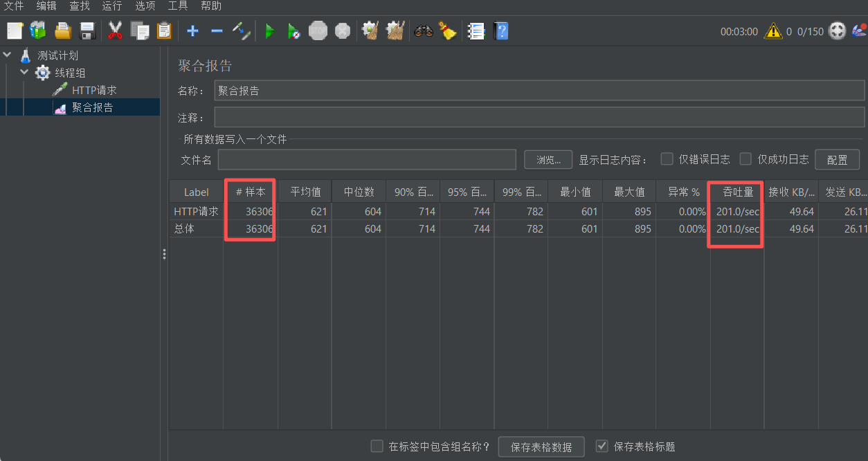Open the 选项 menu
The height and width of the screenshot is (461, 868).
pos(145,6)
